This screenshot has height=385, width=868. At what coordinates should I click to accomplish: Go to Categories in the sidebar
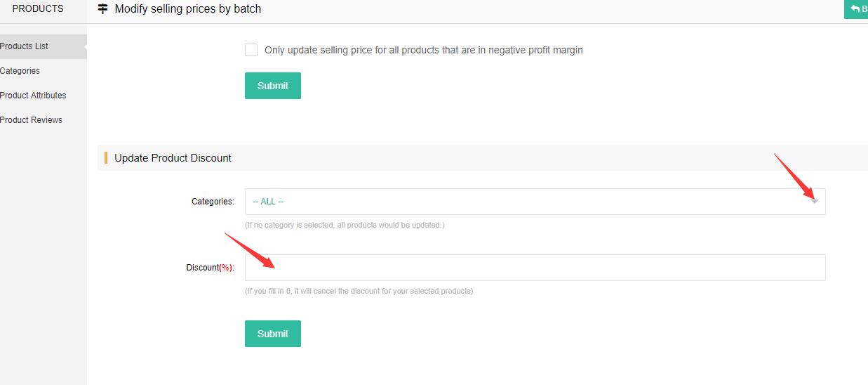pyautogui.click(x=20, y=71)
